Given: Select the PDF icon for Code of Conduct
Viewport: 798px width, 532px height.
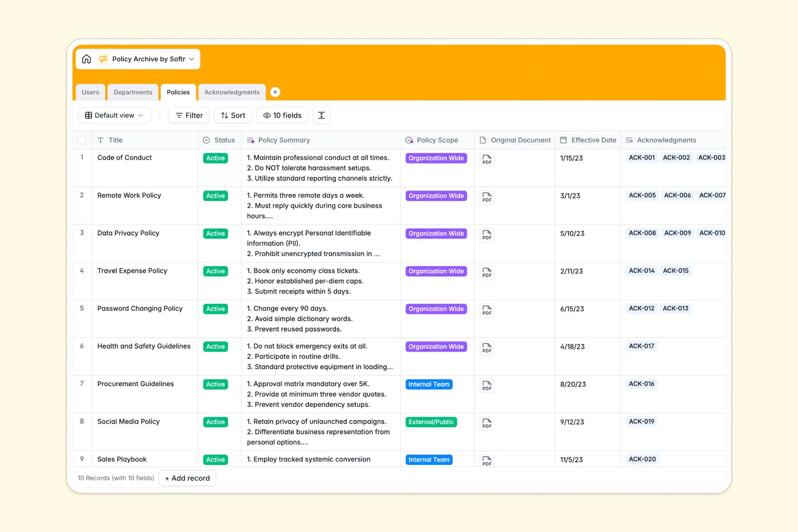Looking at the screenshot, I should (x=487, y=160).
